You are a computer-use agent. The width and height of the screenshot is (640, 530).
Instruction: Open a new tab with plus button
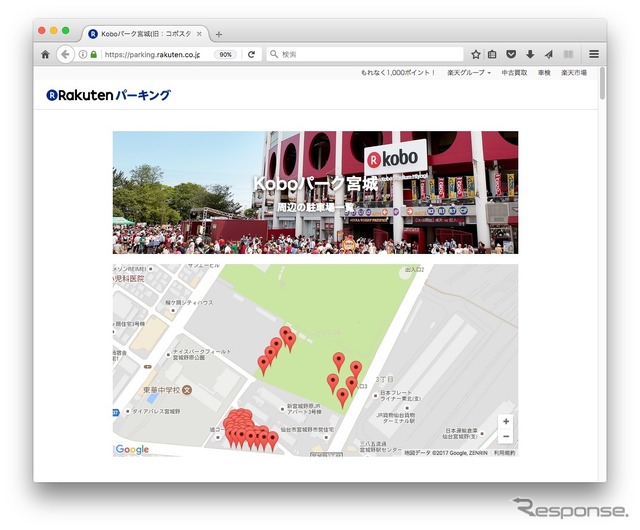219,34
